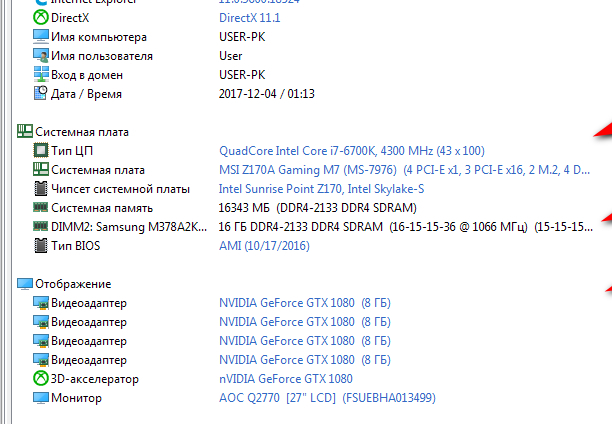Select the 16 ГБ DDR4-2133 DIMM value
The image size is (612, 424).
(x=406, y=227)
